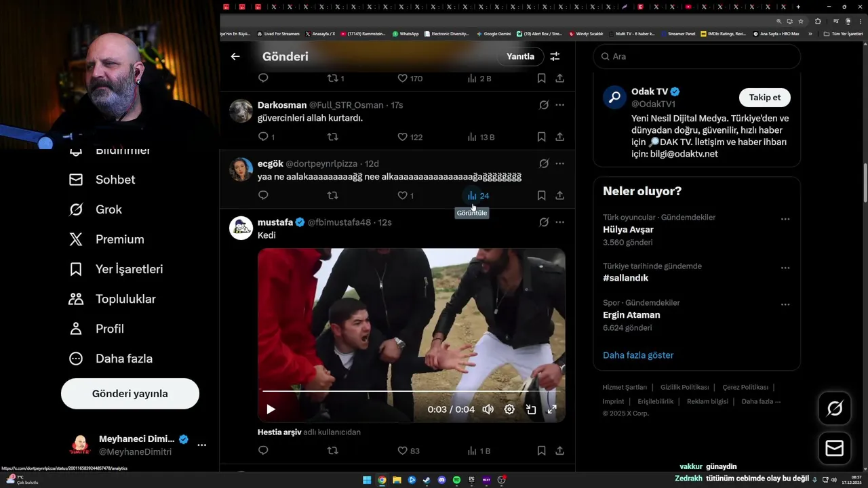The image size is (868, 488).
Task: Bookmark ecgök's tweet
Action: coord(541,195)
